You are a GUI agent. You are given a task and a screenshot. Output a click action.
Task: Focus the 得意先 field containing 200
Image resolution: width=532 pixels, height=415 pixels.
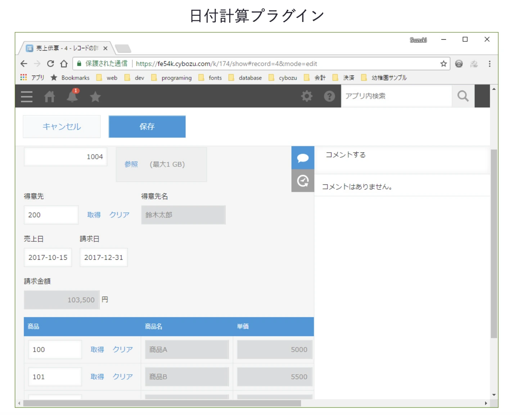[51, 215]
